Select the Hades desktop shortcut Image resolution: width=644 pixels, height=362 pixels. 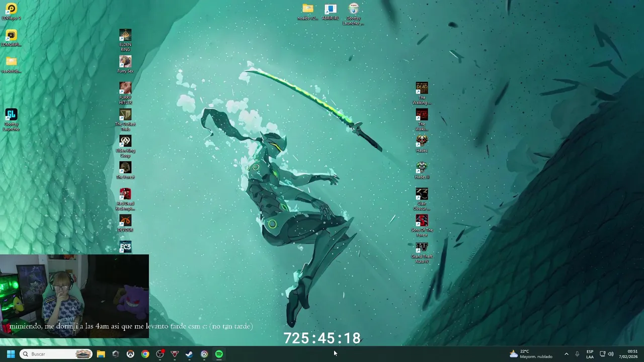click(x=422, y=144)
